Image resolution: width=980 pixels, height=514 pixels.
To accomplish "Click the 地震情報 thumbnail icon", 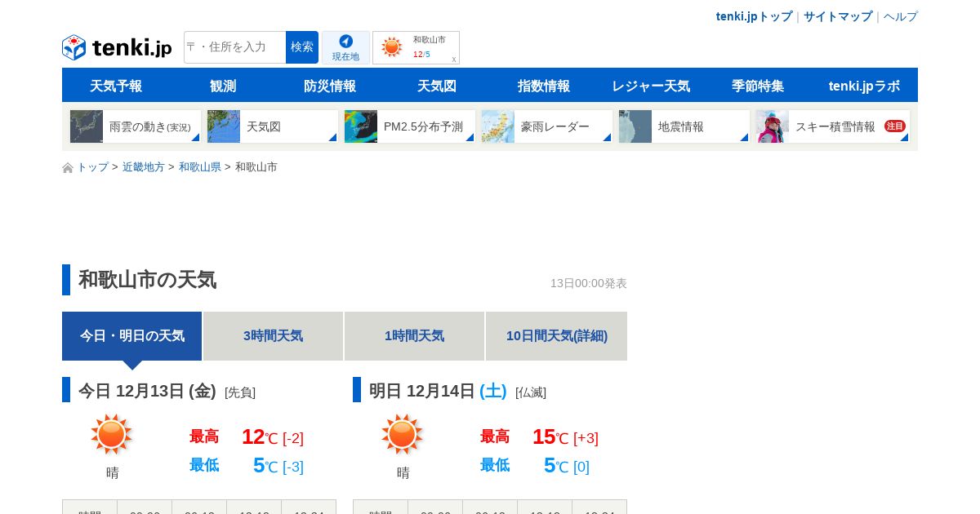I will (x=635, y=126).
